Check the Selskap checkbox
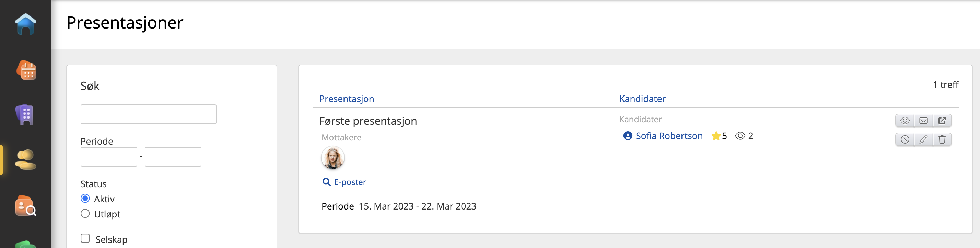This screenshot has width=980, height=248. 85,238
